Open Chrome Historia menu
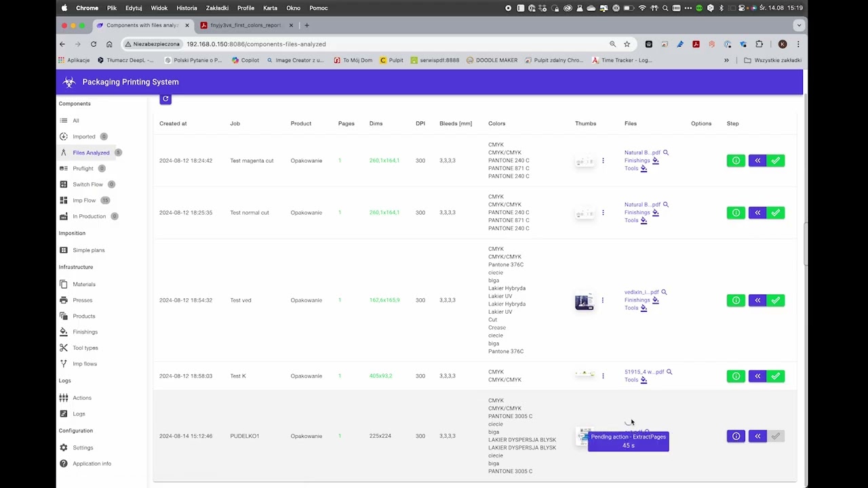 pos(186,8)
